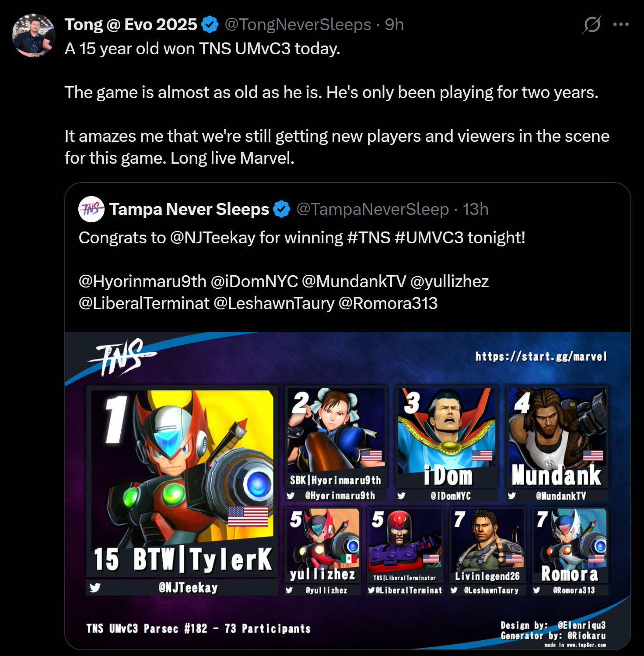Screen dimensions: 644x656
Task: Click the @iDomNYC mention
Action: click(x=254, y=281)
